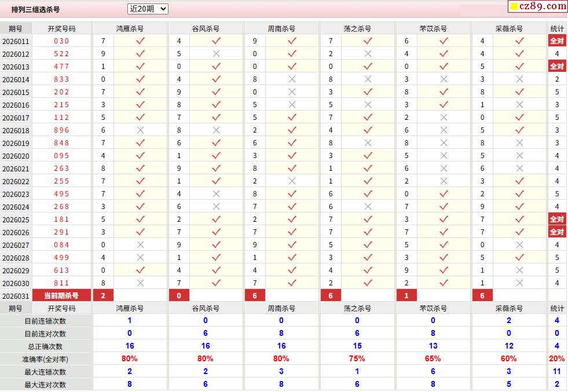Select the 芣苡杀号 column header at top
The height and width of the screenshot is (392, 568).
click(x=433, y=28)
